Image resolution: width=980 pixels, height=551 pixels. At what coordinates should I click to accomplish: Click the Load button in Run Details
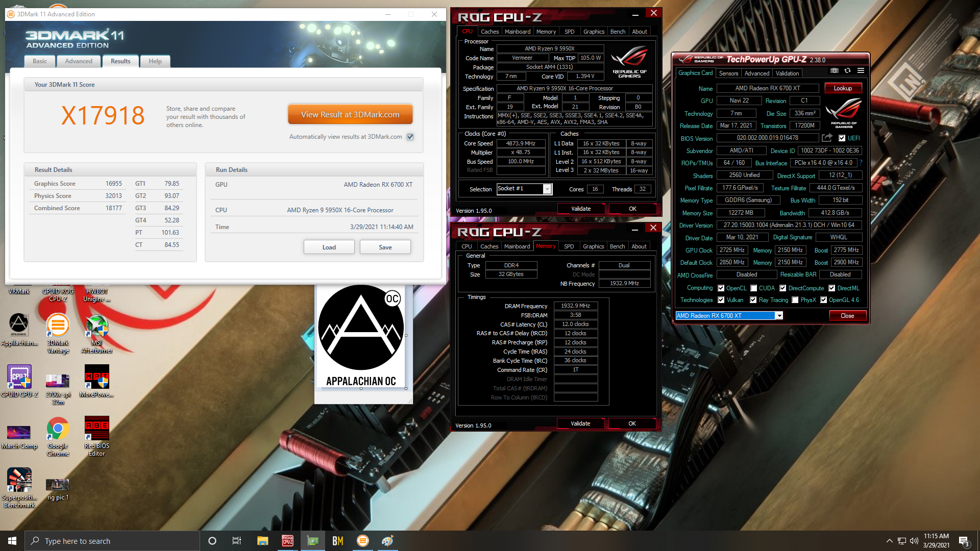[x=329, y=247]
